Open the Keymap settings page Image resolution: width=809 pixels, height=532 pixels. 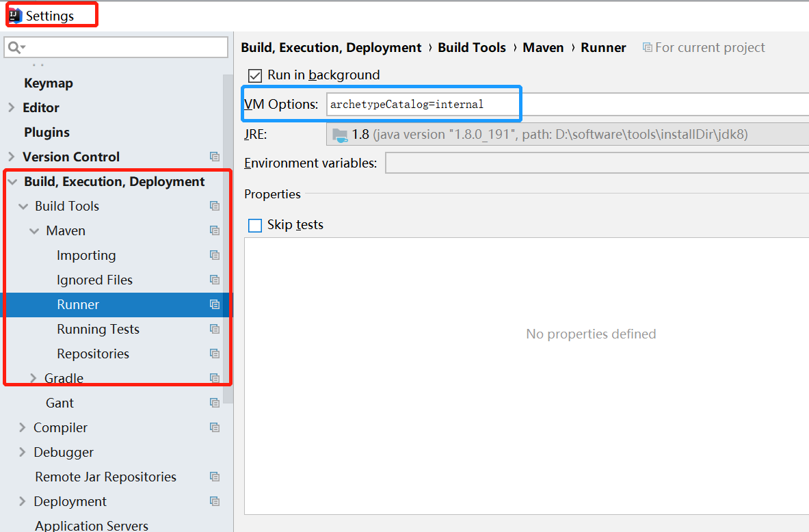coord(49,83)
